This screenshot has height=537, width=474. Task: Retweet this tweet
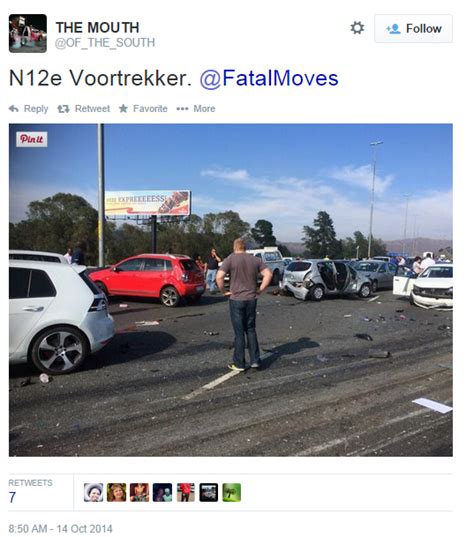[84, 109]
